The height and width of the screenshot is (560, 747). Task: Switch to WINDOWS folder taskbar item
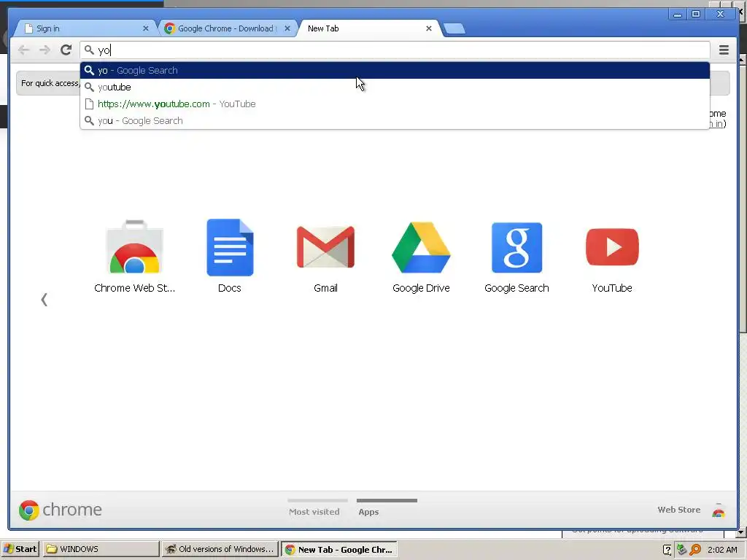(x=101, y=549)
